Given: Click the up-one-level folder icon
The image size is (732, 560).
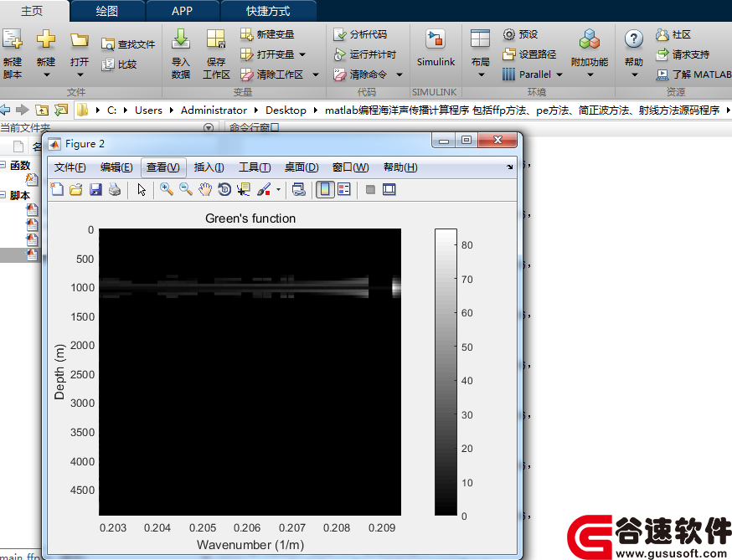Looking at the screenshot, I should tap(42, 110).
